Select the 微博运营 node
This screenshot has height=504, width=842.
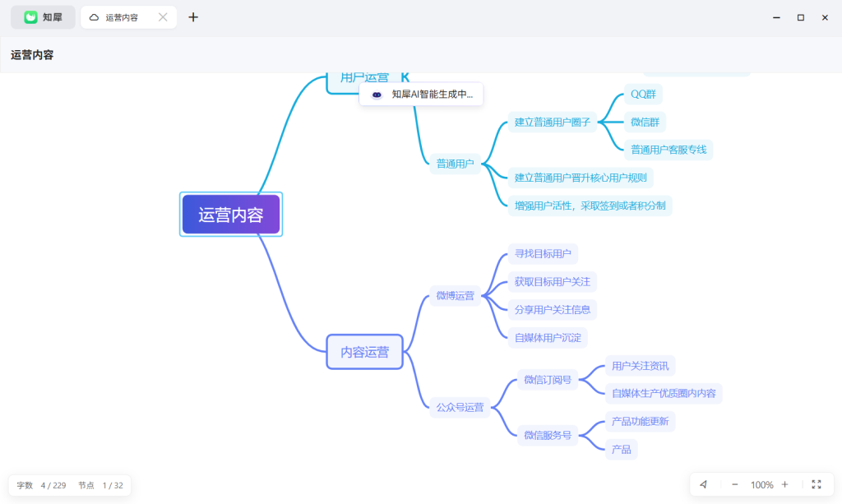click(455, 296)
